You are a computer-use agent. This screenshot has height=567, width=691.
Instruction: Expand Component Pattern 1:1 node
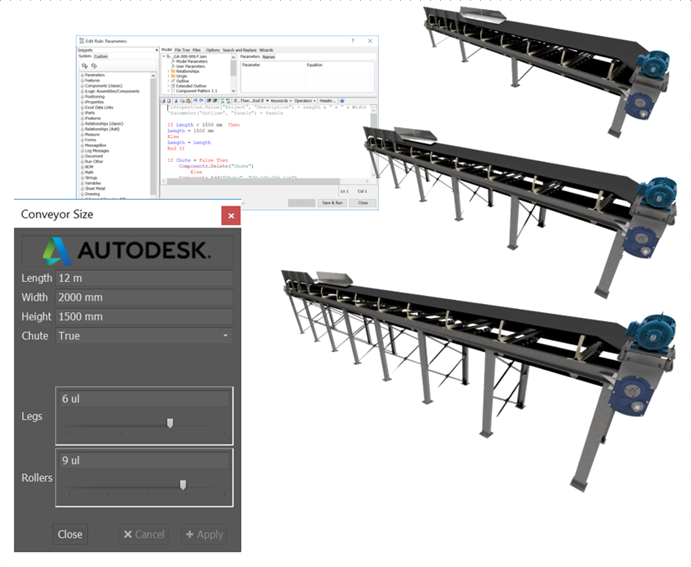[x=168, y=91]
